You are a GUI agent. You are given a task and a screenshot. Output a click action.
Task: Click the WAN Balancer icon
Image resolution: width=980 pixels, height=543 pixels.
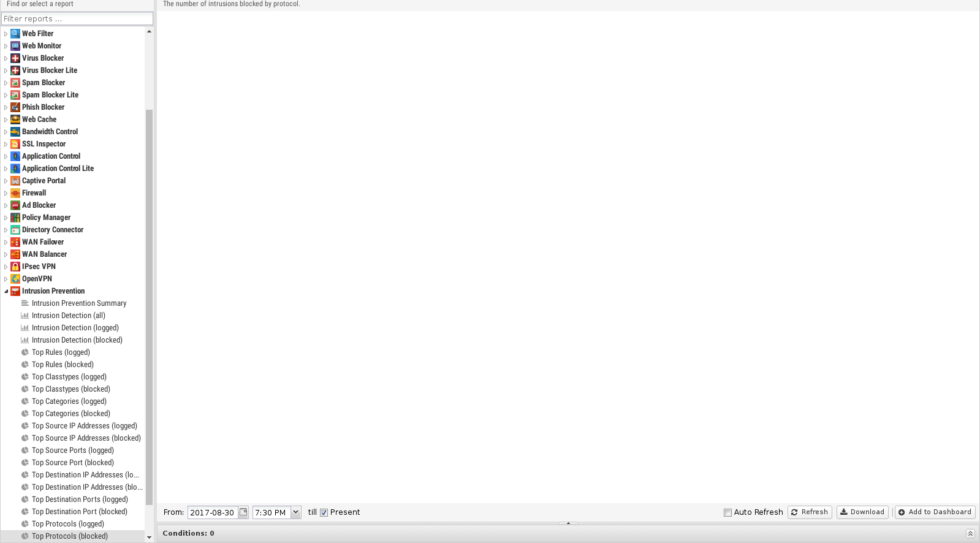click(x=15, y=254)
